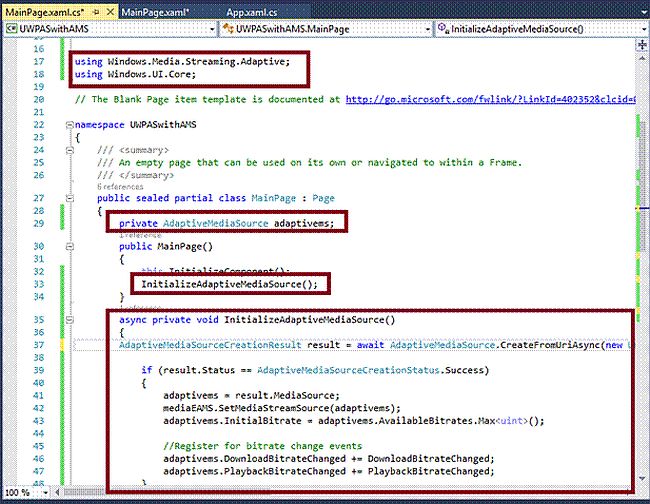The height and width of the screenshot is (504, 650).
Task: Collapse the summary comment block
Action: [x=70, y=150]
